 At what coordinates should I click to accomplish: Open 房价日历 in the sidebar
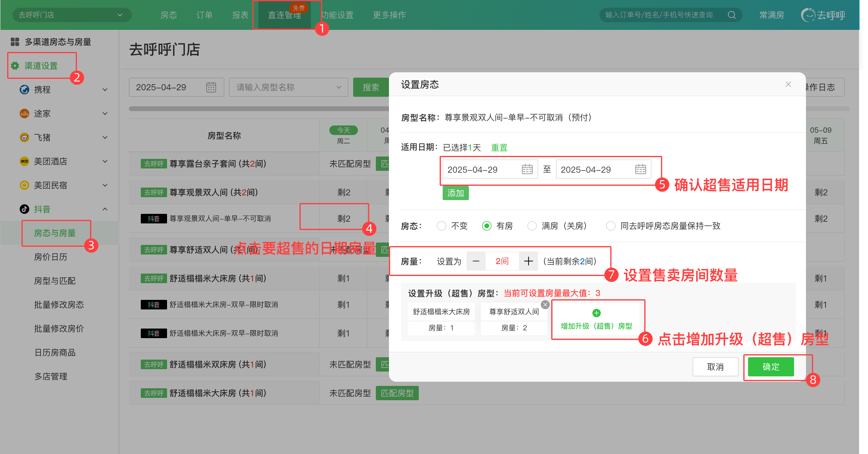[50, 257]
